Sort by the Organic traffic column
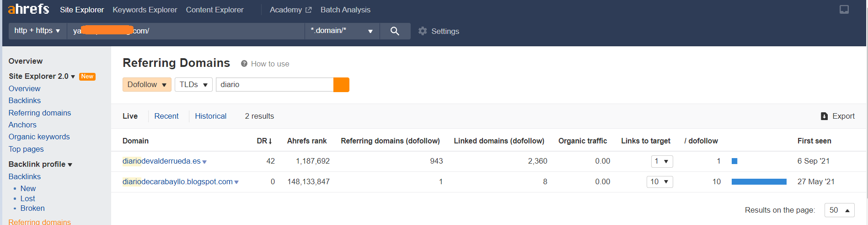 click(583, 141)
